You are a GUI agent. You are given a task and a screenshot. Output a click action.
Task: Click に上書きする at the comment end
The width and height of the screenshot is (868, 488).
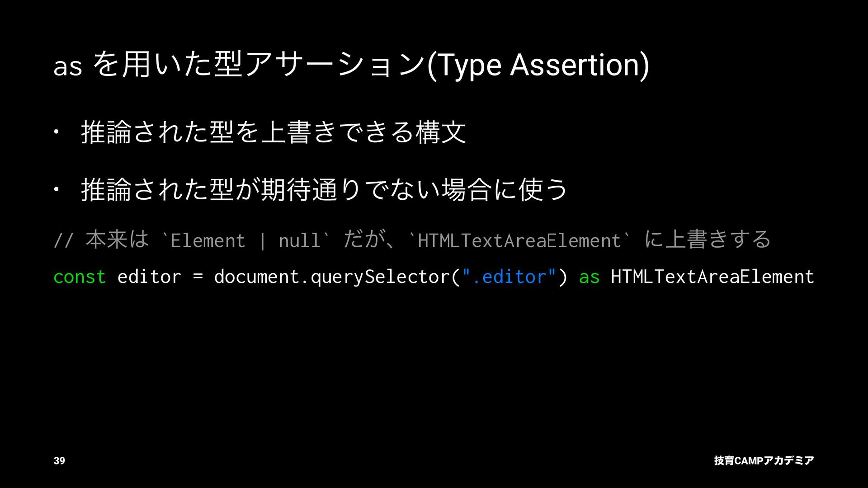tap(708, 239)
